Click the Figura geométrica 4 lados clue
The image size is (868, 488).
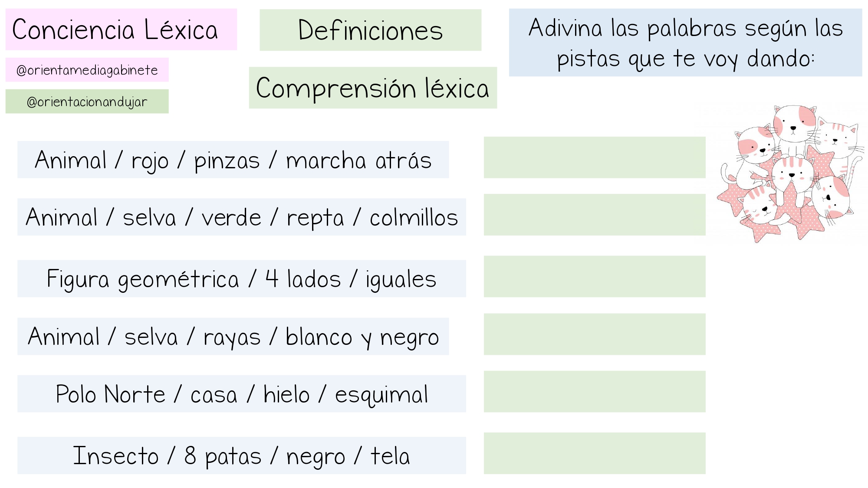242,278
